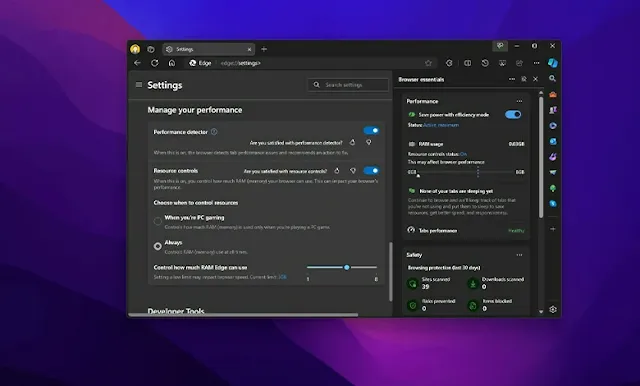Image resolution: width=640 pixels, height=386 pixels.
Task: Refresh the current page
Action: [155, 63]
